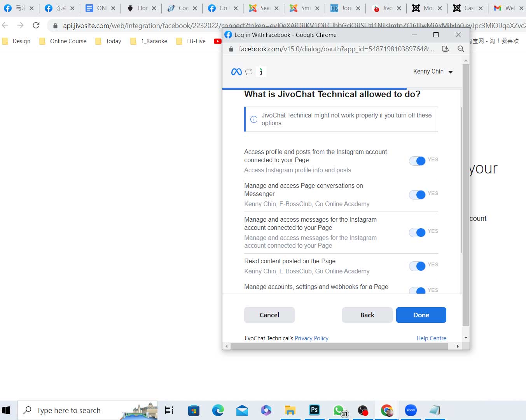Open the FB-Live bookmarks folder
This screenshot has width=526, height=420.
point(191,41)
